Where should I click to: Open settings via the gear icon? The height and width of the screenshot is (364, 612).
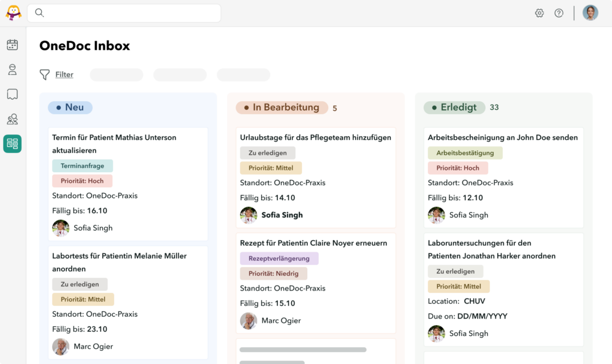[x=540, y=13]
